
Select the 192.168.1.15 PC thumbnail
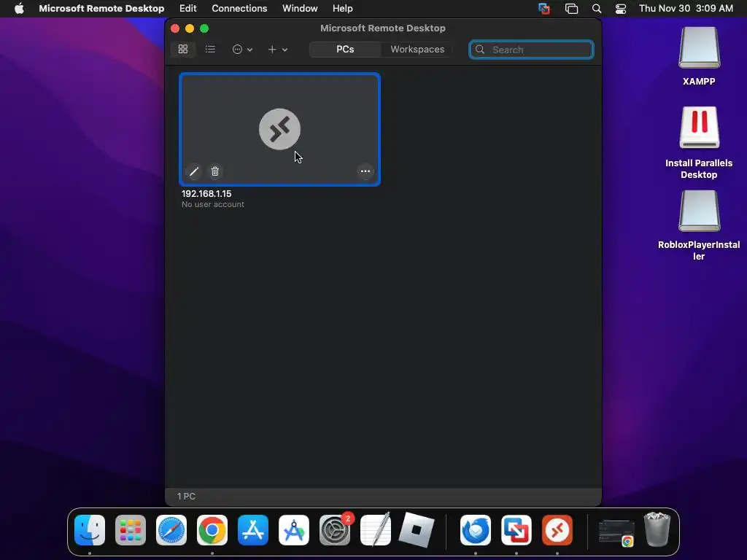[x=279, y=129]
